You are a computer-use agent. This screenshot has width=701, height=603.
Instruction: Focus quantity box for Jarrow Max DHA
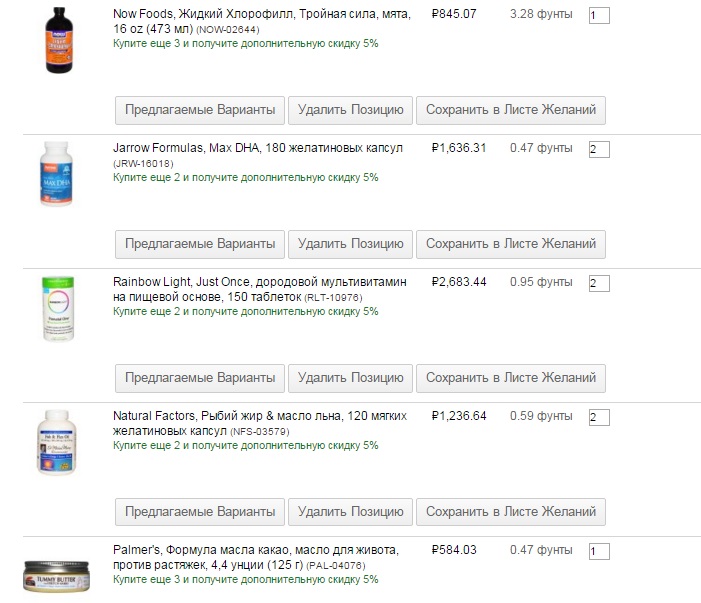599,150
